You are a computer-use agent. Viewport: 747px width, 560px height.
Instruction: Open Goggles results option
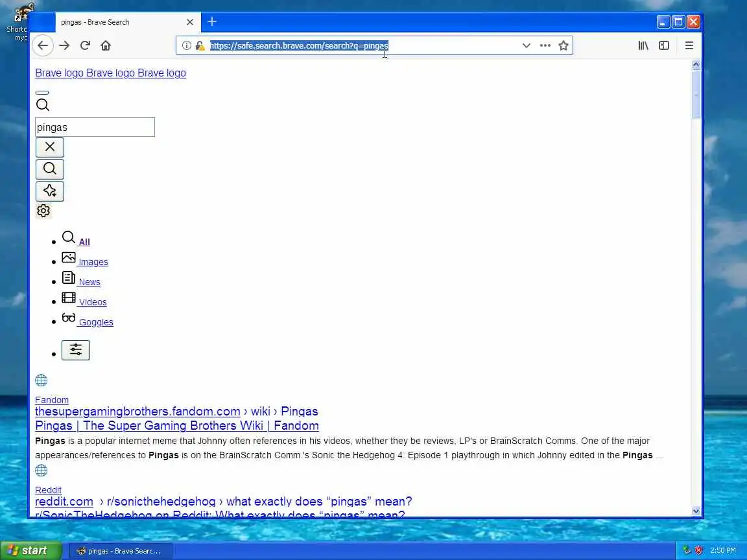click(96, 322)
